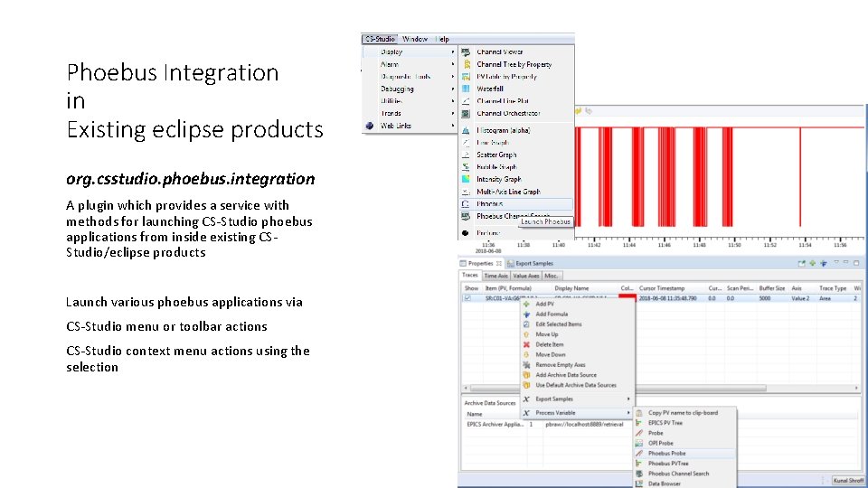
Task: Click the Data Browser icon in submenu
Action: [x=639, y=483]
